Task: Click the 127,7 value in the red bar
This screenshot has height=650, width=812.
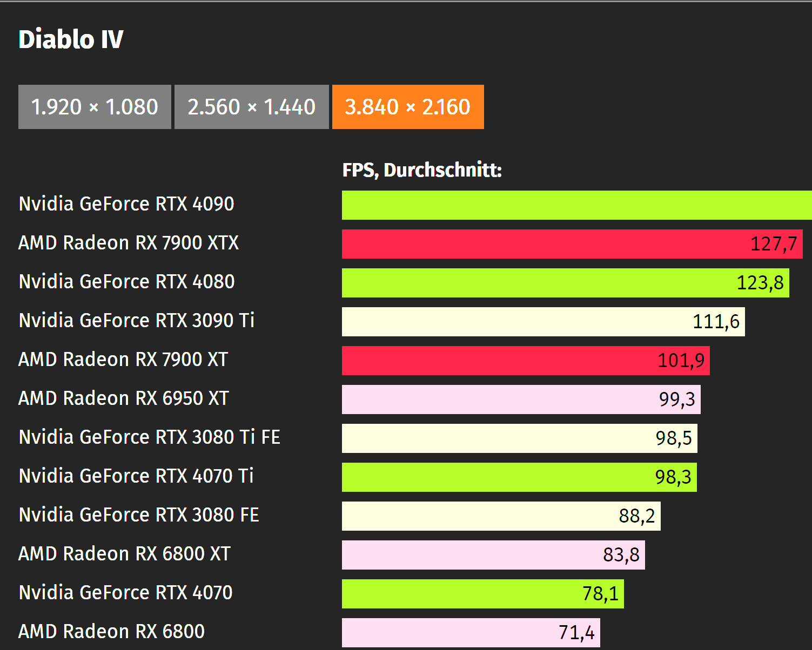Action: coord(774,244)
